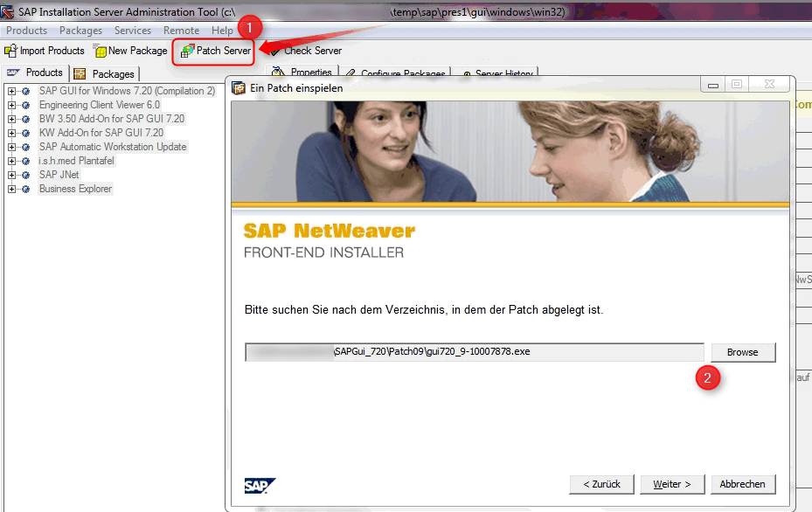Viewport: 812px width, 512px height.
Task: Open the Help menu
Action: (222, 31)
